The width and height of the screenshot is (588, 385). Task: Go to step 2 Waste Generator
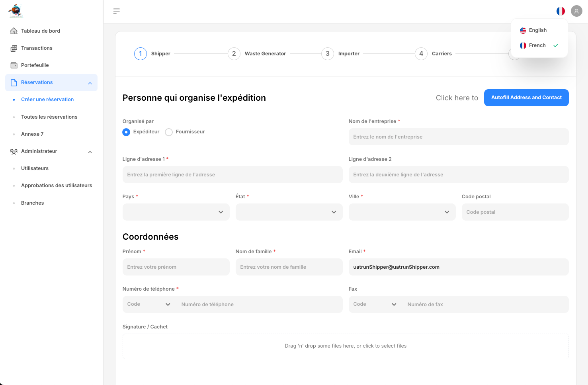234,54
